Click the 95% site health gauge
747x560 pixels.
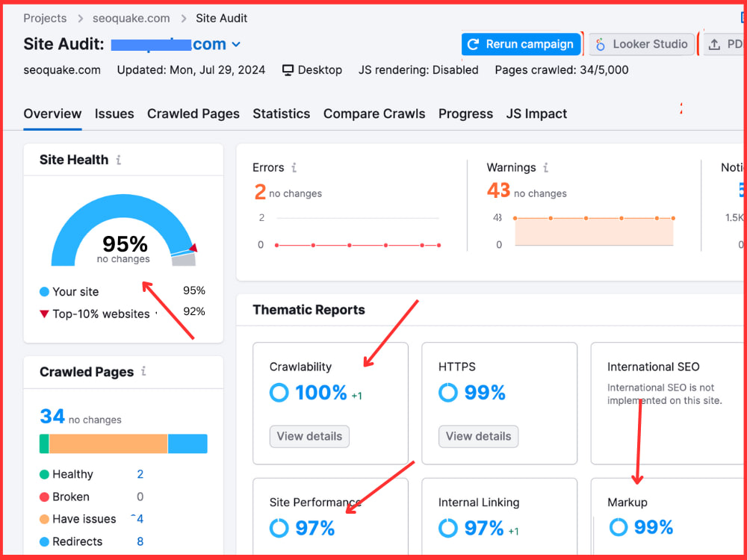124,231
